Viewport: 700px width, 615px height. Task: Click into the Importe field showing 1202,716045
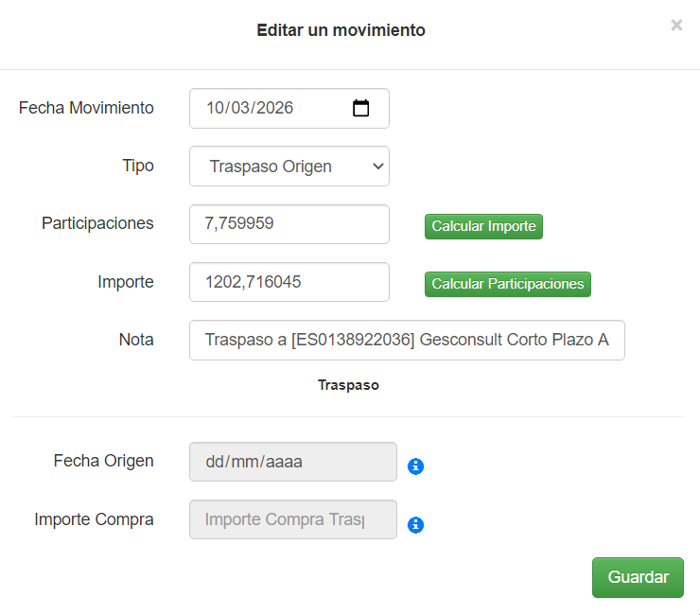(289, 282)
